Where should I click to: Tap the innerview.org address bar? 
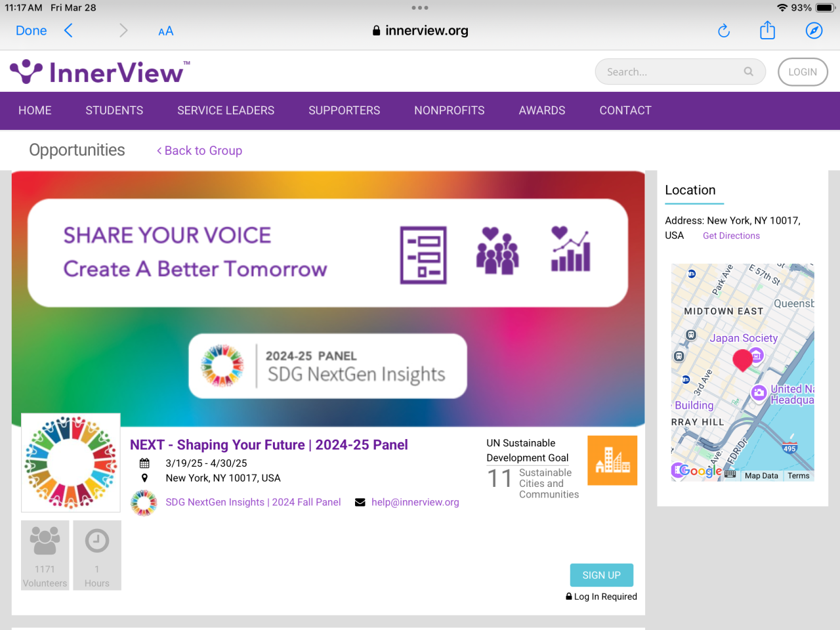(x=420, y=31)
